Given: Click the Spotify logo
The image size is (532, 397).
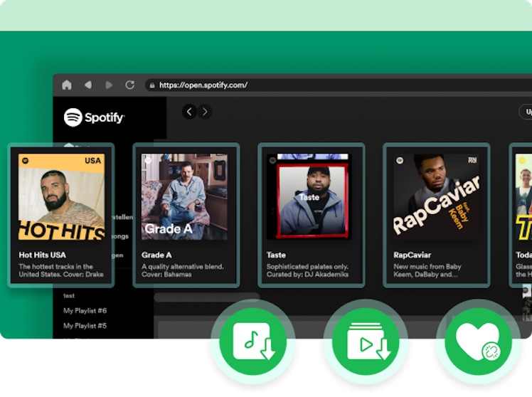Looking at the screenshot, I should coord(94,117).
